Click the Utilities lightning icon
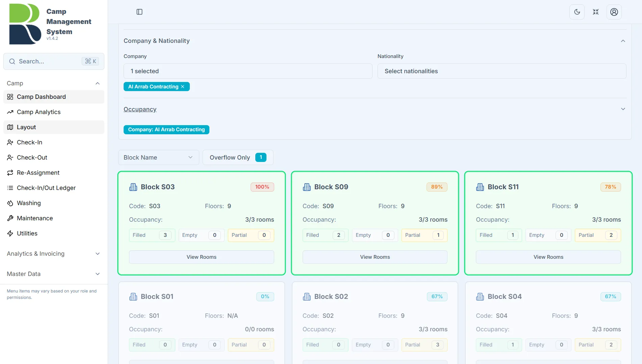Viewport: 642px width, 364px height. point(10,233)
